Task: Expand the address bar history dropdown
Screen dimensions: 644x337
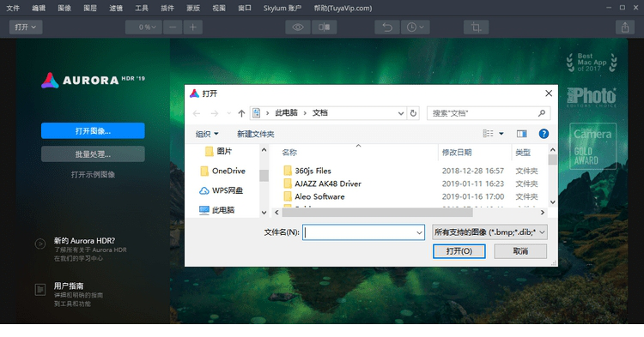Action: point(401,113)
